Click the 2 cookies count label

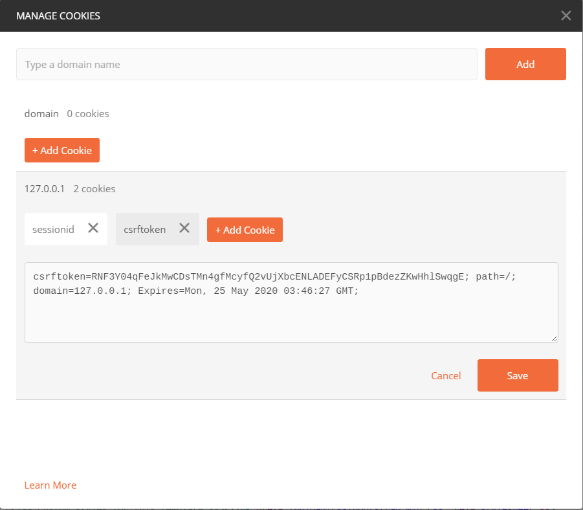94,188
